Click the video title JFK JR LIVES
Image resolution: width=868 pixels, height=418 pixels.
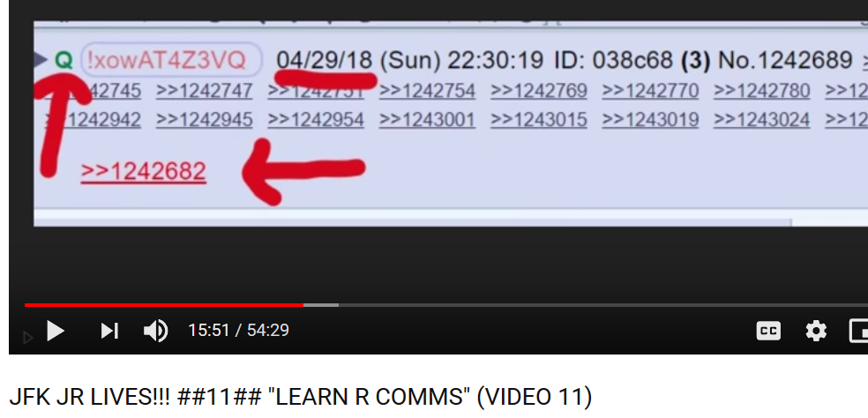[300, 397]
